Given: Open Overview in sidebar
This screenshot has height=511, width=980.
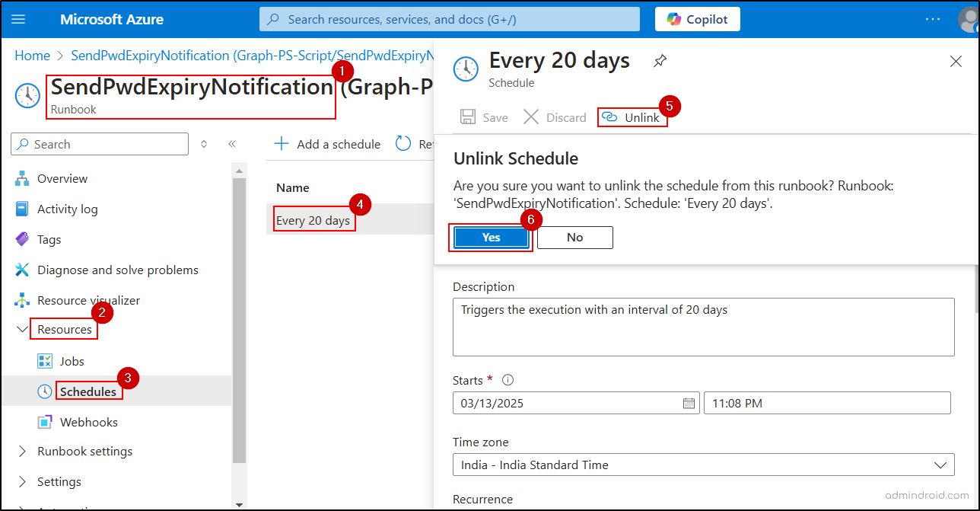Looking at the screenshot, I should tap(62, 178).
